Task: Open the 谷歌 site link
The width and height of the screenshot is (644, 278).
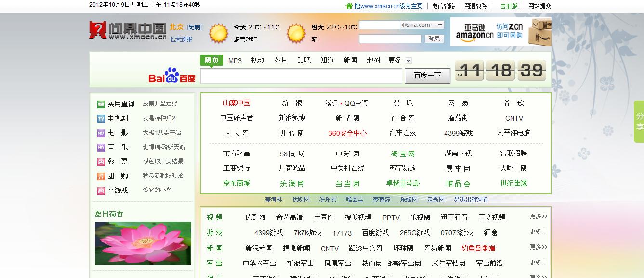Action: pyautogui.click(x=513, y=103)
